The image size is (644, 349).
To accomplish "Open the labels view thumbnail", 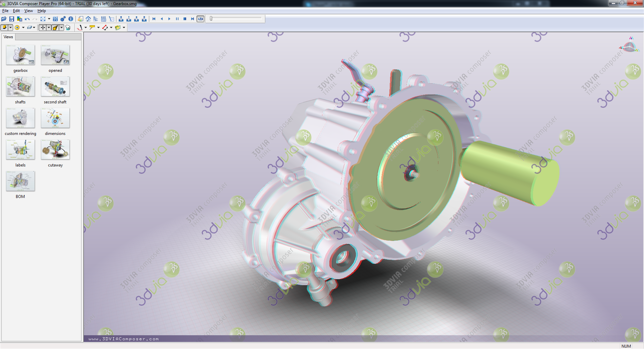I will (x=20, y=150).
